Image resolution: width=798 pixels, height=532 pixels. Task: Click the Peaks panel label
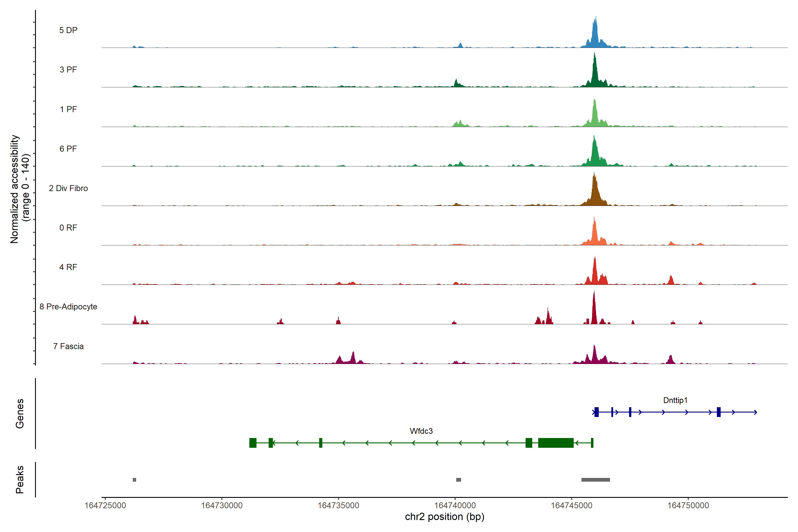tap(20, 479)
